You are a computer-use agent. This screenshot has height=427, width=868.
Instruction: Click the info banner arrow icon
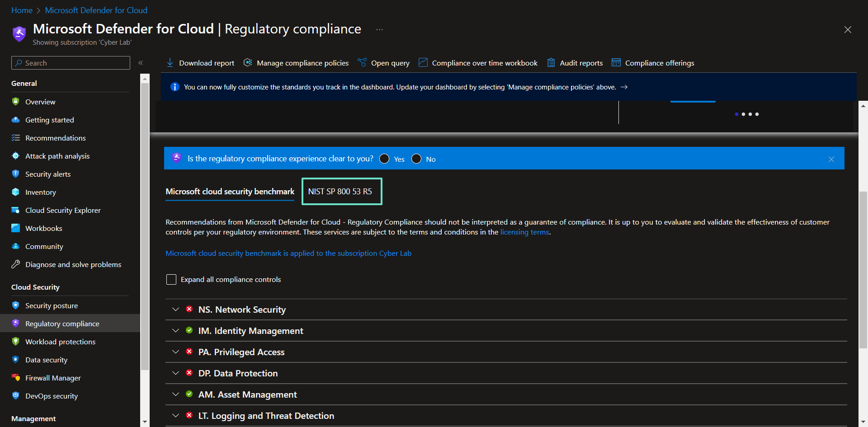point(624,87)
